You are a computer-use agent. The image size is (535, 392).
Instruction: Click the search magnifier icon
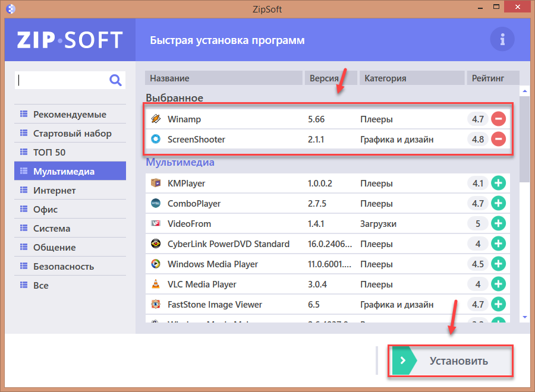coord(115,80)
